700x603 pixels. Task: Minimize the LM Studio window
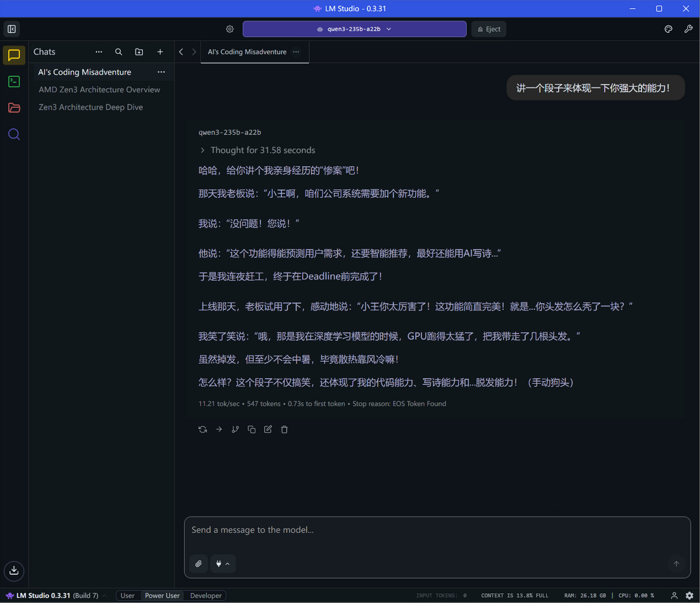click(632, 9)
